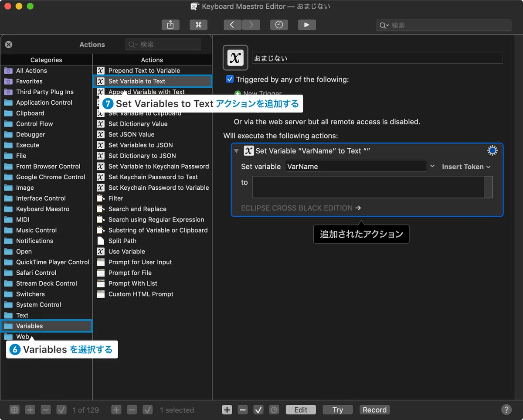Open the variable name dropdown chevron
The width and height of the screenshot is (523, 420).
pos(432,166)
